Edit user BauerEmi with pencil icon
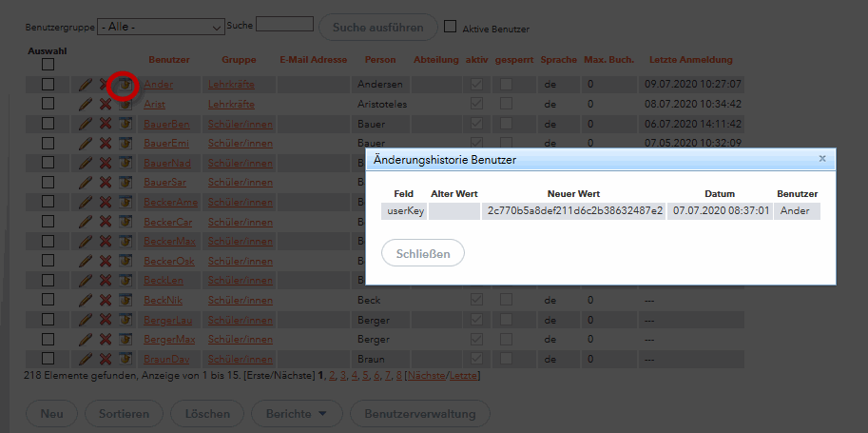 85,144
